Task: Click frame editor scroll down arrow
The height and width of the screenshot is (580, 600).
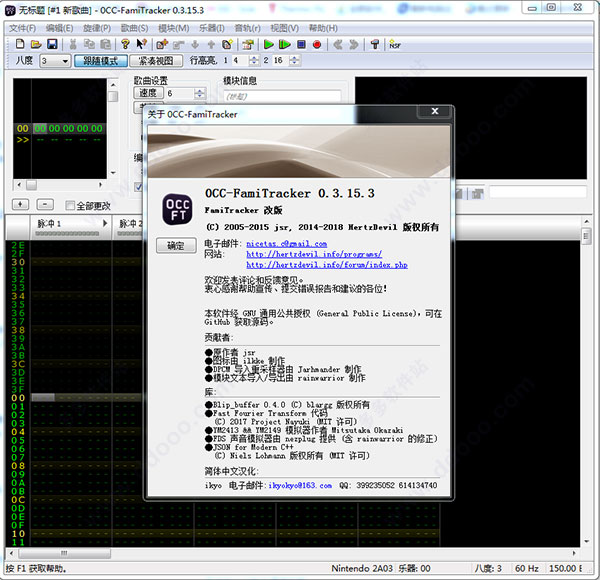Action: click(113, 173)
